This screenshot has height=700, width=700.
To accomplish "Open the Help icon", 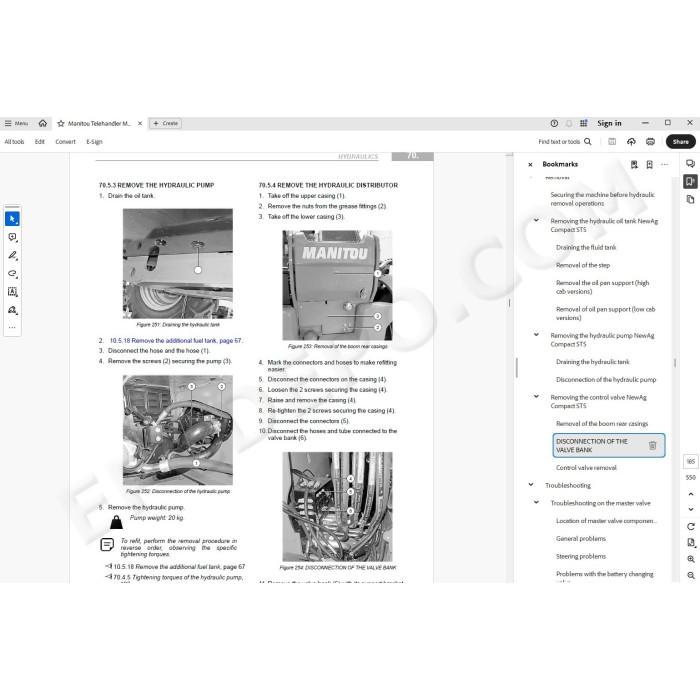I will [x=554, y=123].
